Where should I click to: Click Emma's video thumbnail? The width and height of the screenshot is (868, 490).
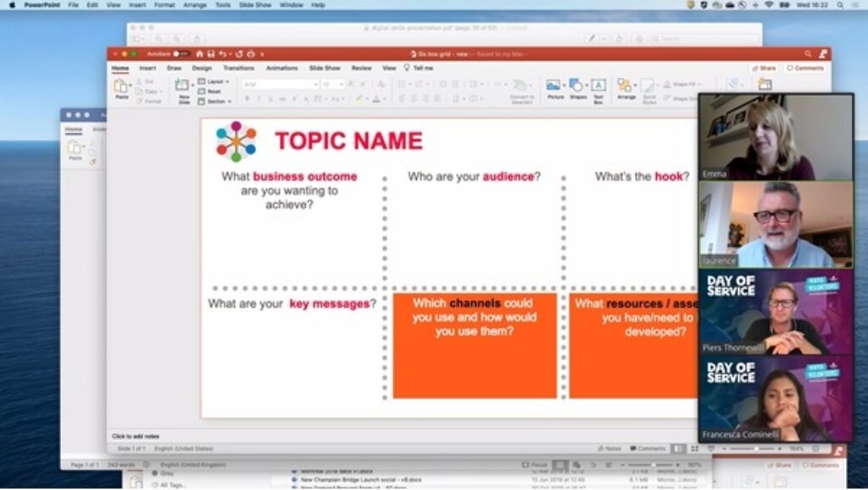click(x=776, y=137)
